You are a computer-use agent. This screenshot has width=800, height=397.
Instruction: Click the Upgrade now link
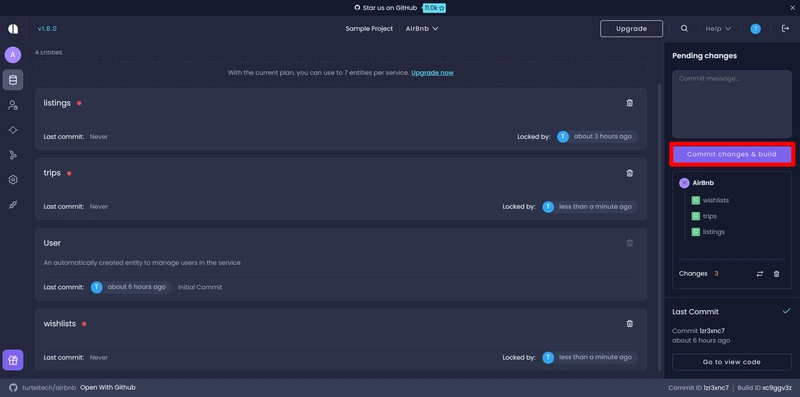(432, 72)
